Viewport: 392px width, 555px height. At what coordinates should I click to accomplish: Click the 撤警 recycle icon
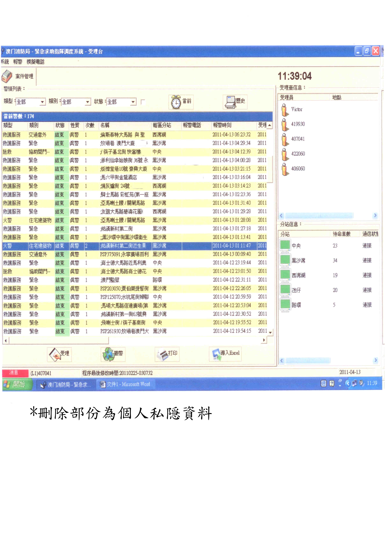pos(108,354)
